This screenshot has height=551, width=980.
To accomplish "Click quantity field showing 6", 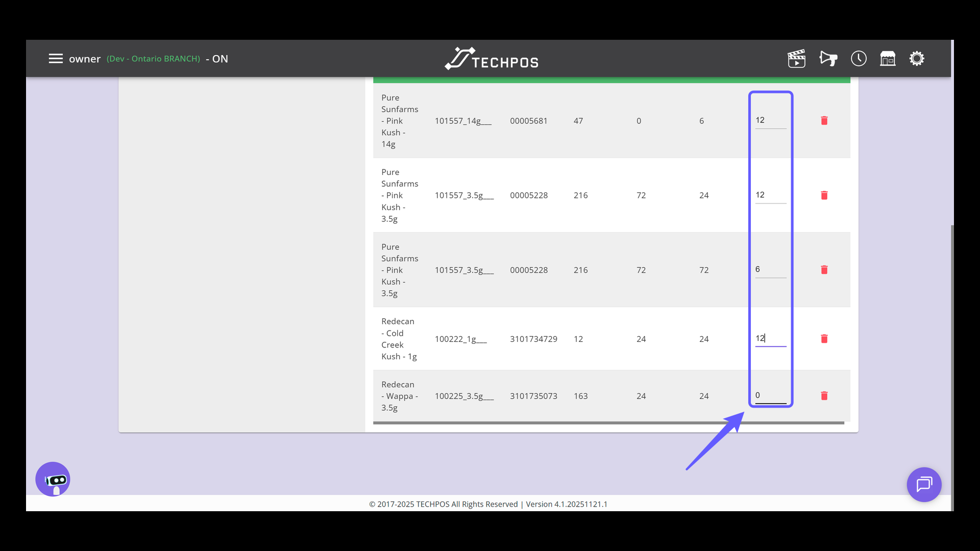I will click(770, 269).
